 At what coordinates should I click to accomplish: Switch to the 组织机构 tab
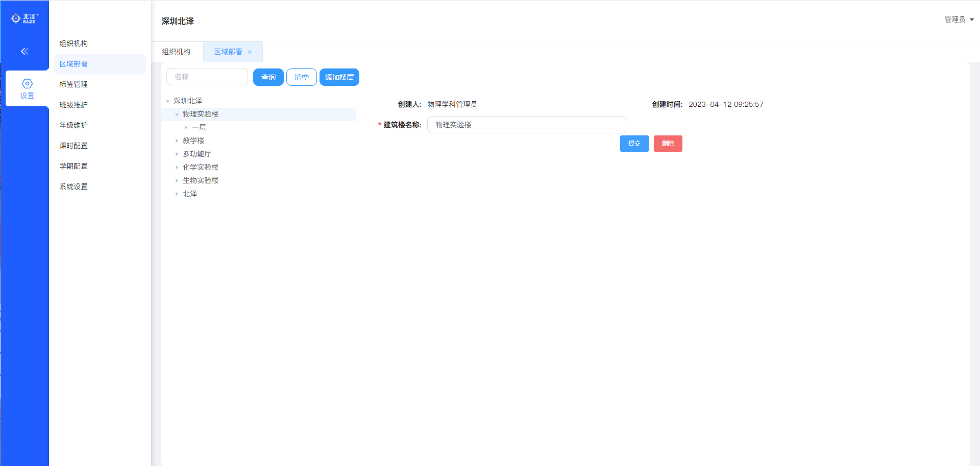pos(176,52)
